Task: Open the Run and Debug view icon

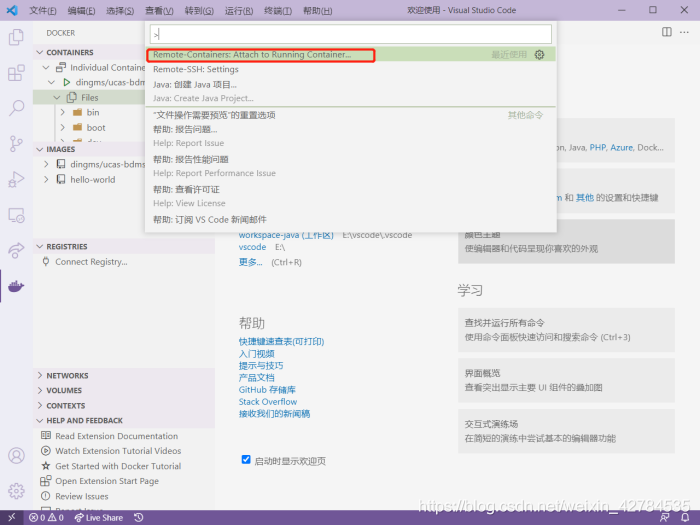Action: [16, 179]
